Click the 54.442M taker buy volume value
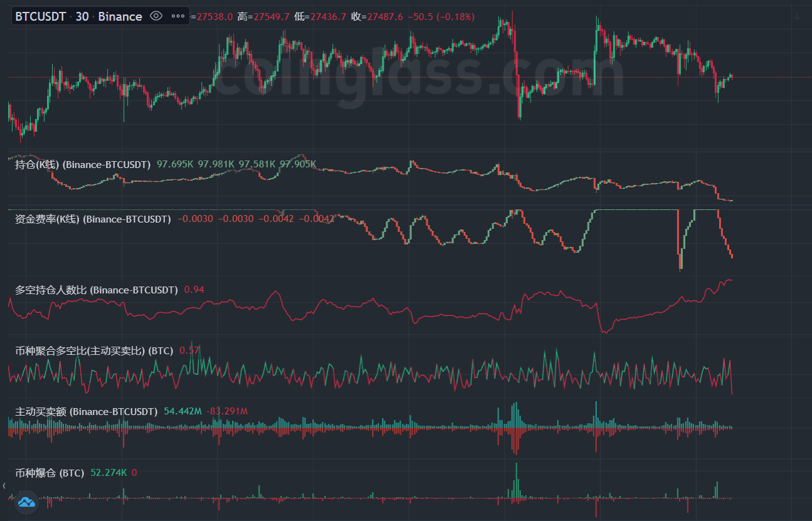Screen dimensions: 812x521 point(182,411)
